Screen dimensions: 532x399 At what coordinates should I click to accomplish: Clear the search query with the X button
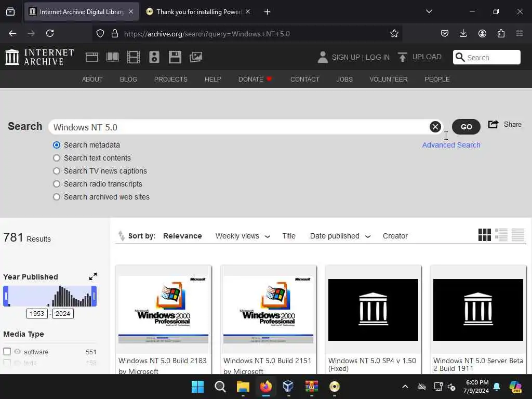point(435,127)
